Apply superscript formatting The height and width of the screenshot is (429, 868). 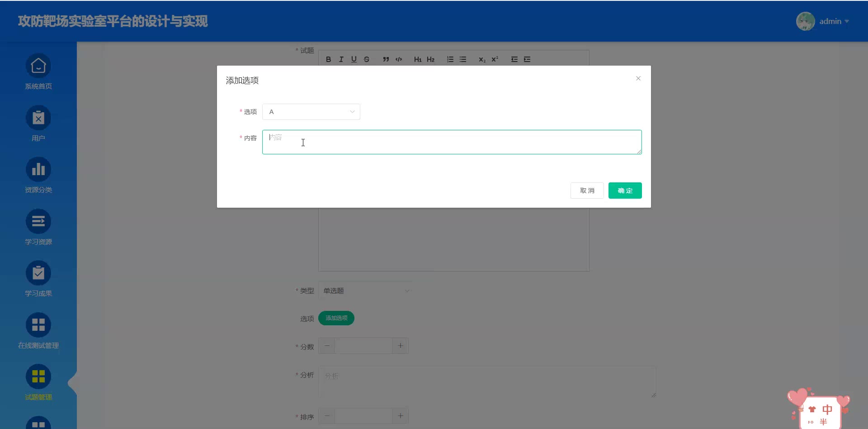pyautogui.click(x=495, y=59)
